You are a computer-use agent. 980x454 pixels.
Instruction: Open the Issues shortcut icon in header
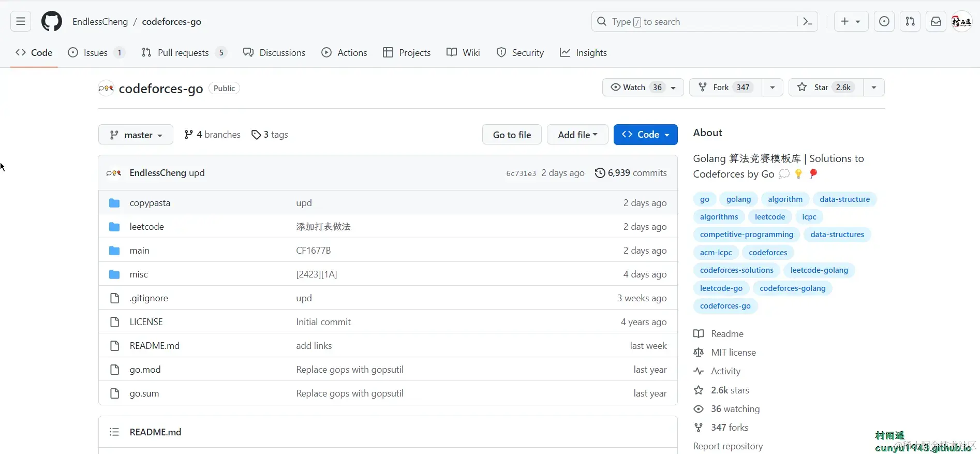884,21
